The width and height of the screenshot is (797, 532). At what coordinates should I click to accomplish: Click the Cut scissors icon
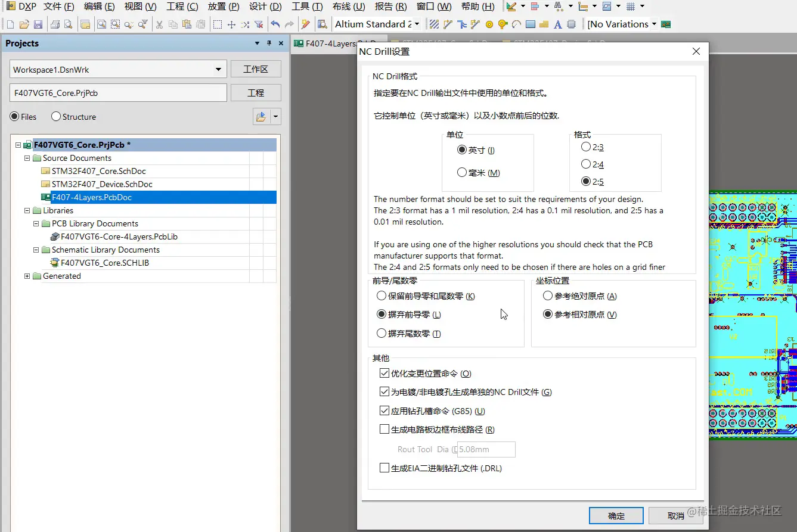pyautogui.click(x=159, y=24)
